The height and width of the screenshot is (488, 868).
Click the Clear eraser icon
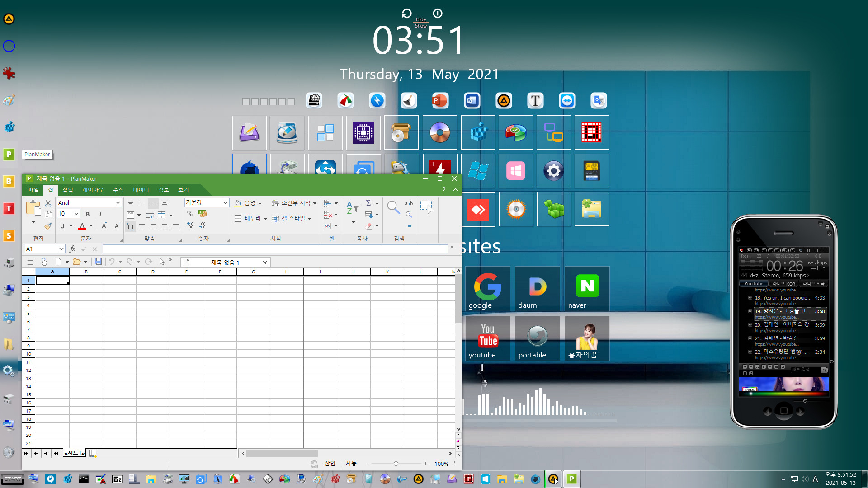pyautogui.click(x=368, y=226)
